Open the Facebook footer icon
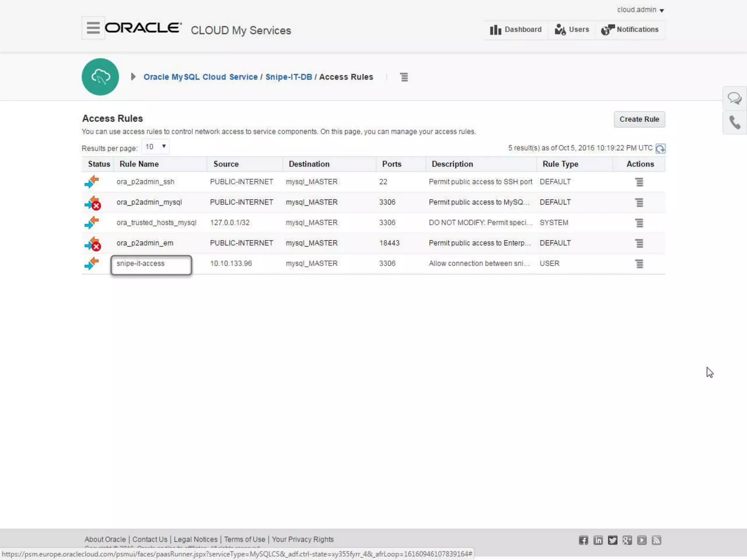Screen dimensions: 747x560 583,540
